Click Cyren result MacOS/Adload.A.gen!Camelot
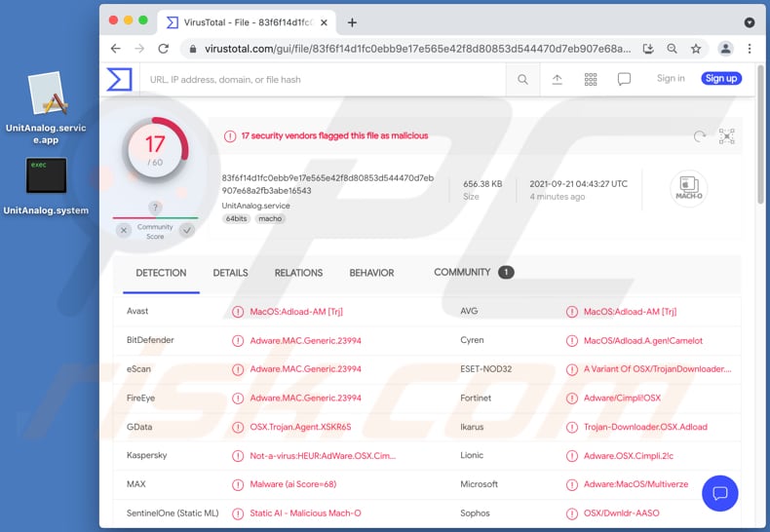Screen dimensions: 770x532 (x=643, y=341)
